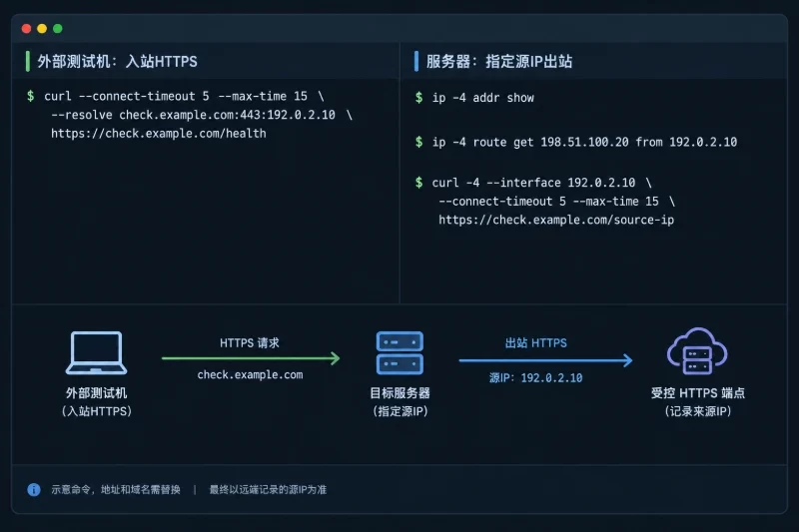Click the ip -4 route get 198.51.100.20 command
The height and width of the screenshot is (532, 799).
(x=584, y=142)
